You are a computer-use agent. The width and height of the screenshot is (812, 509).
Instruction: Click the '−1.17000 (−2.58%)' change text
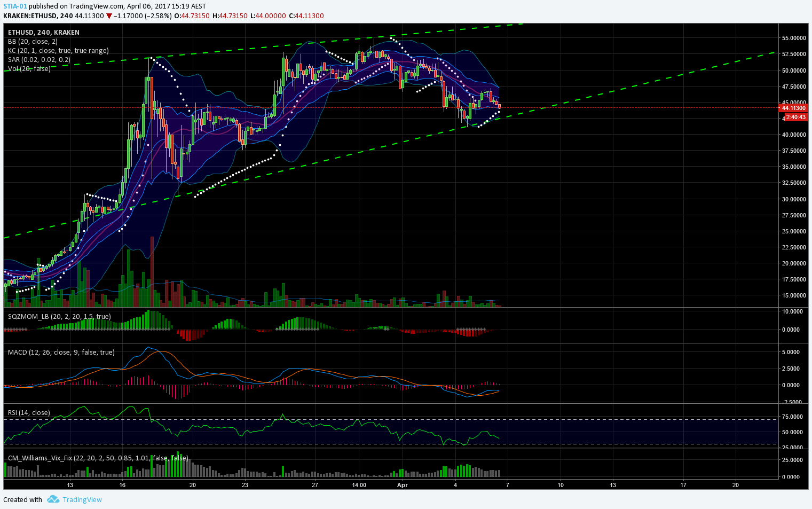[x=143, y=16]
